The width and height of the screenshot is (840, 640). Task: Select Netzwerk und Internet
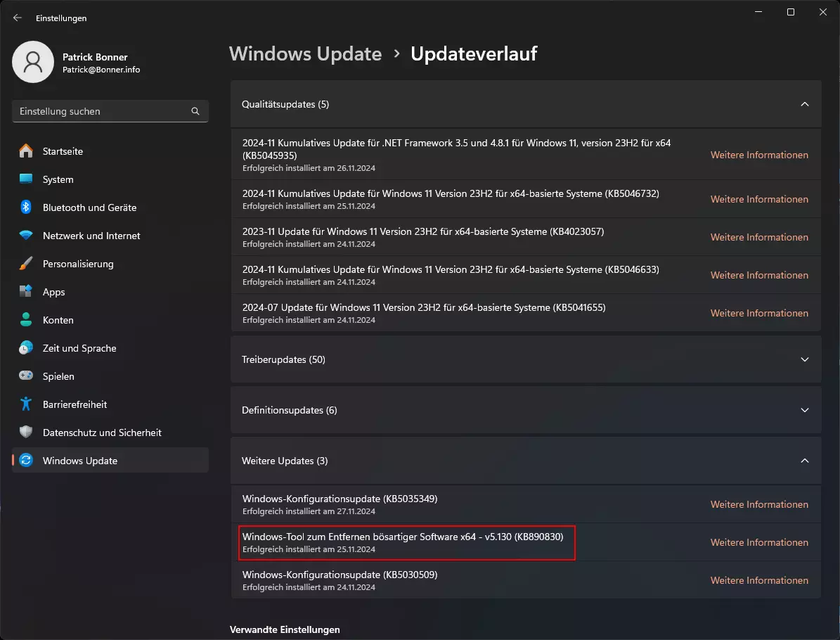pyautogui.click(x=110, y=236)
